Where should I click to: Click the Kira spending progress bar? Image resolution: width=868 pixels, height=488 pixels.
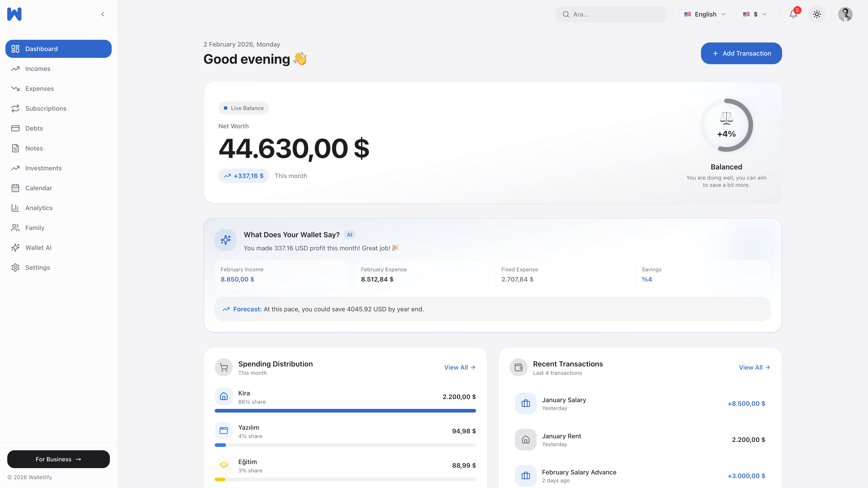345,411
